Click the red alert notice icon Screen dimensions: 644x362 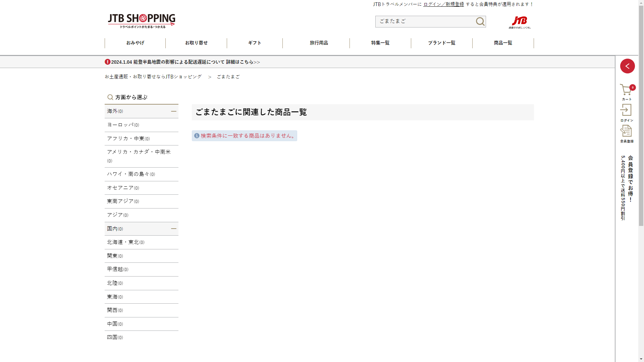(107, 62)
